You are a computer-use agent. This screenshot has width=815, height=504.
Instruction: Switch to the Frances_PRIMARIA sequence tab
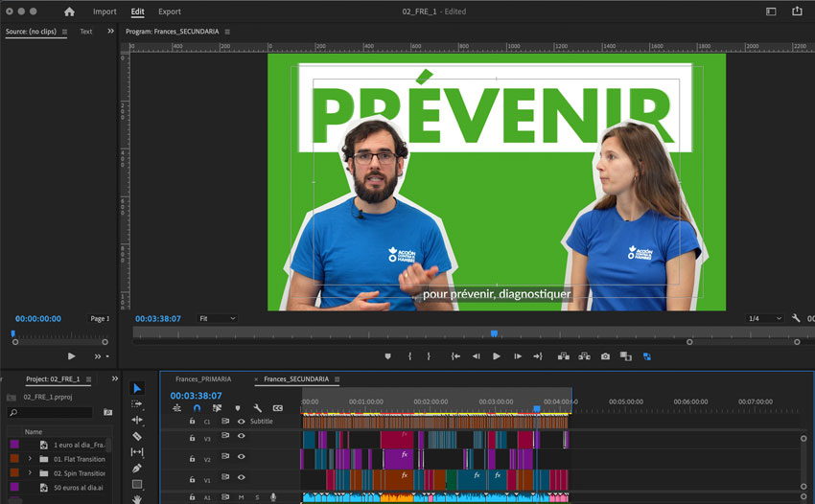click(x=203, y=379)
